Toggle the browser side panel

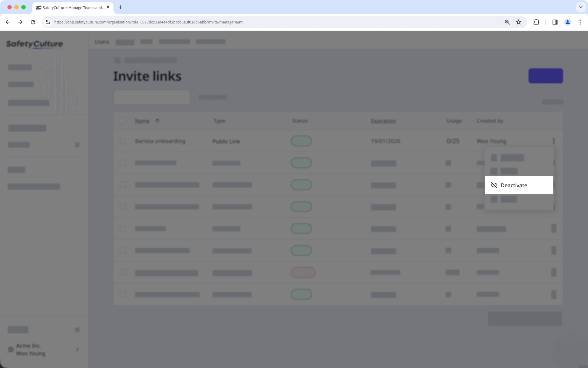[x=555, y=22]
